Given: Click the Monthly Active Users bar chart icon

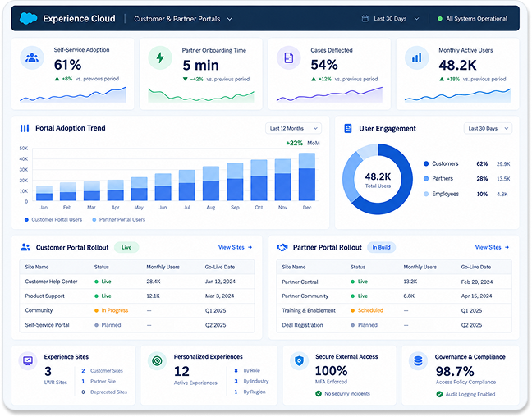Looking at the screenshot, I should click(x=416, y=57).
